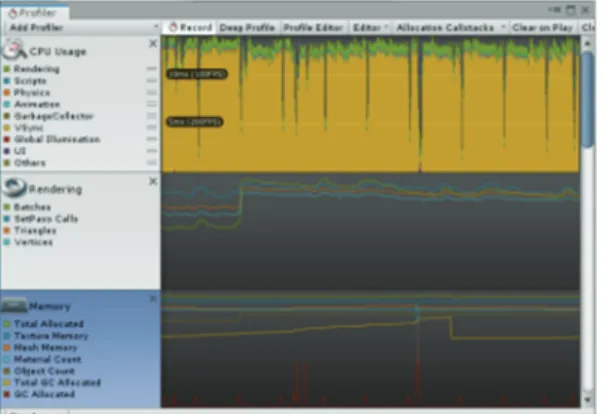The height and width of the screenshot is (414, 604).
Task: Click the 5ms (200FPS) chart label
Action: point(195,122)
